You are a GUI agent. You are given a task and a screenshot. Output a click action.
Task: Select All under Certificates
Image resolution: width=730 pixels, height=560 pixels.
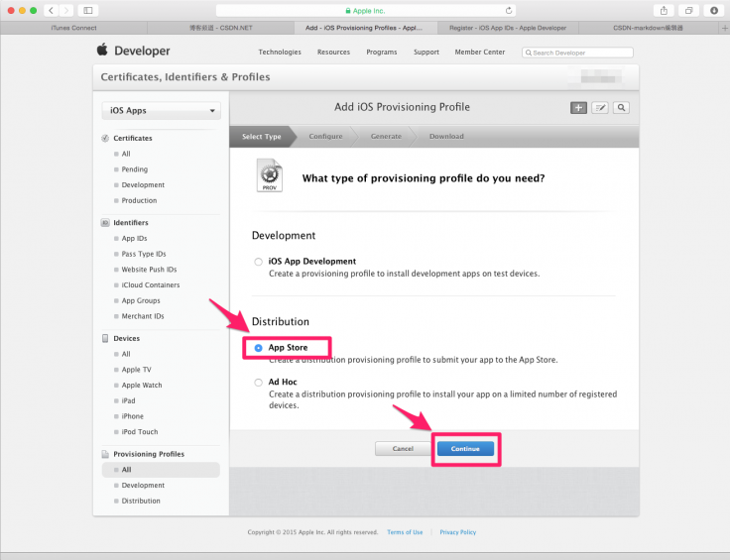(x=126, y=154)
